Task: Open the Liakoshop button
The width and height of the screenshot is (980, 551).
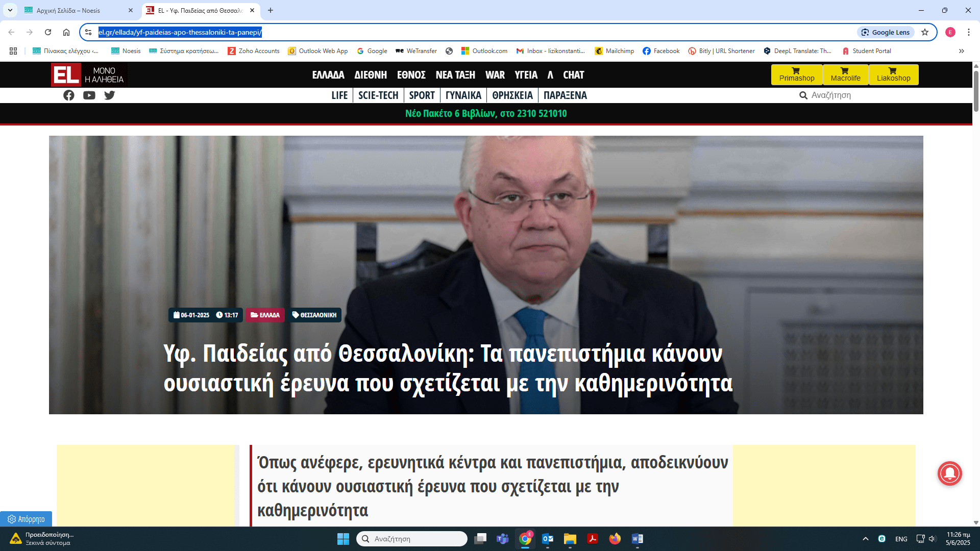Action: pos(893,74)
